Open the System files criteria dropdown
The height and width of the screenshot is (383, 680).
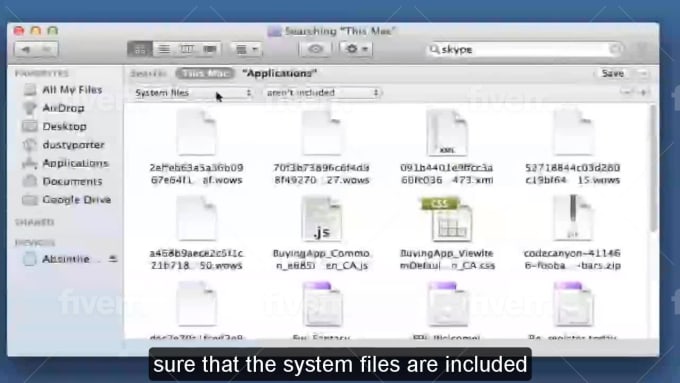192,92
